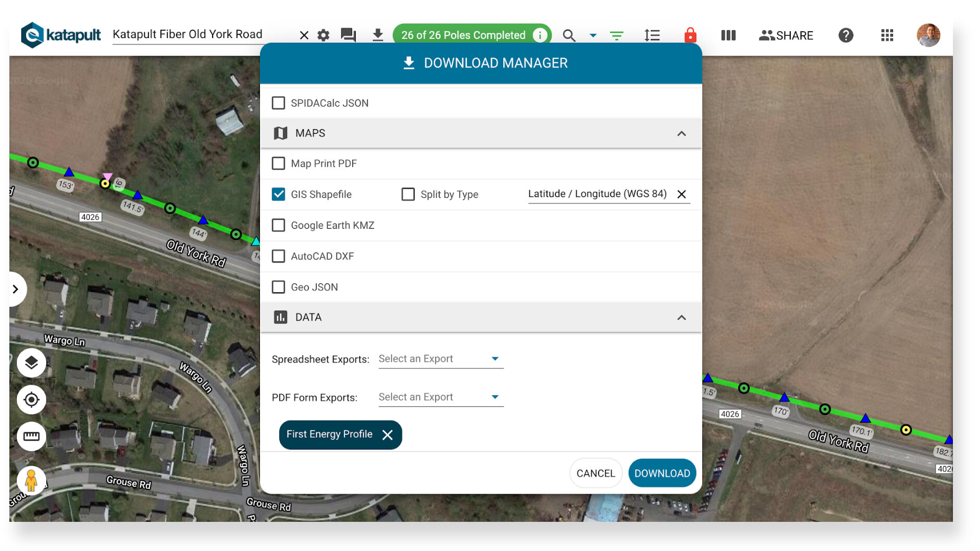Click the download icon in toolbar
Screen dimensions: 980x551
point(378,35)
